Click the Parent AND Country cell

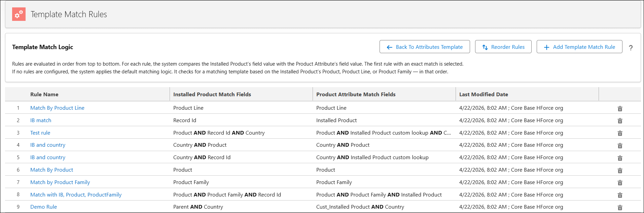198,207
